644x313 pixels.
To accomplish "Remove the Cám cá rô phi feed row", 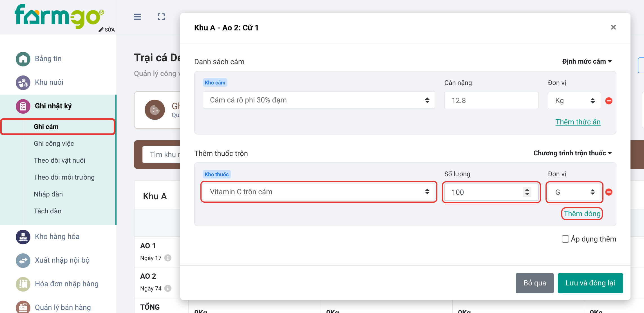I will coord(609,101).
